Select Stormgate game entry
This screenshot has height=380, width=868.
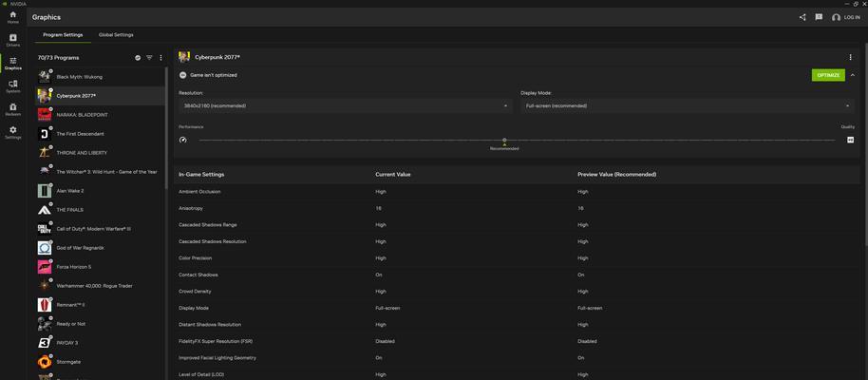(x=101, y=362)
